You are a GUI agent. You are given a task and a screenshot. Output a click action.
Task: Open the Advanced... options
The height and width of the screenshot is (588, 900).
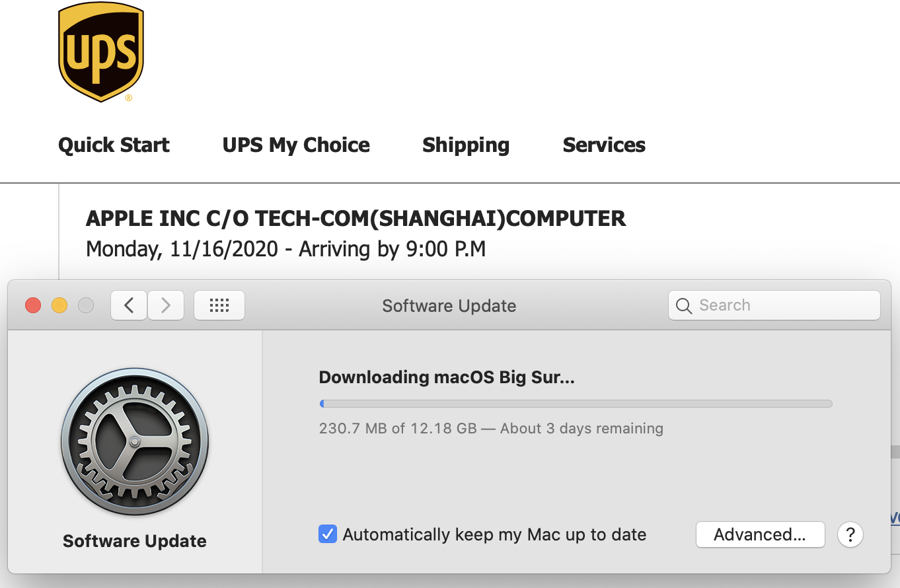(760, 534)
